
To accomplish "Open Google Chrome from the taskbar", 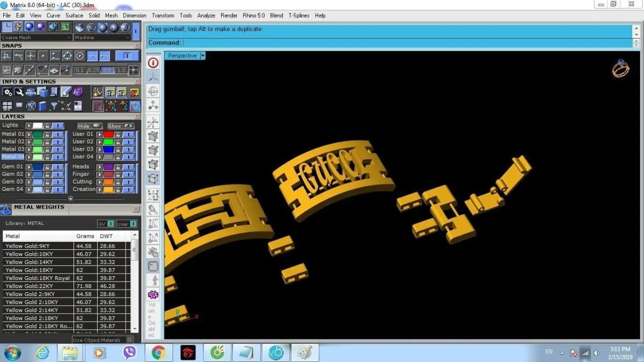I will 158,352.
